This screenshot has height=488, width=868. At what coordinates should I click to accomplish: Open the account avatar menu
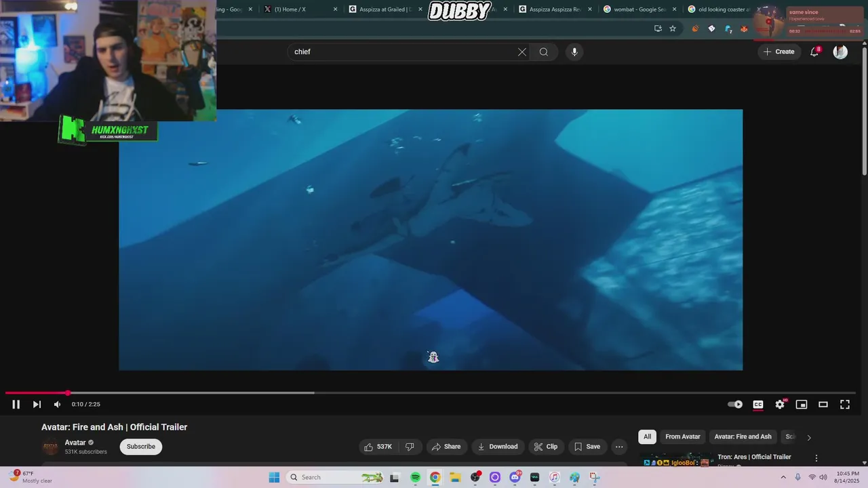(840, 52)
